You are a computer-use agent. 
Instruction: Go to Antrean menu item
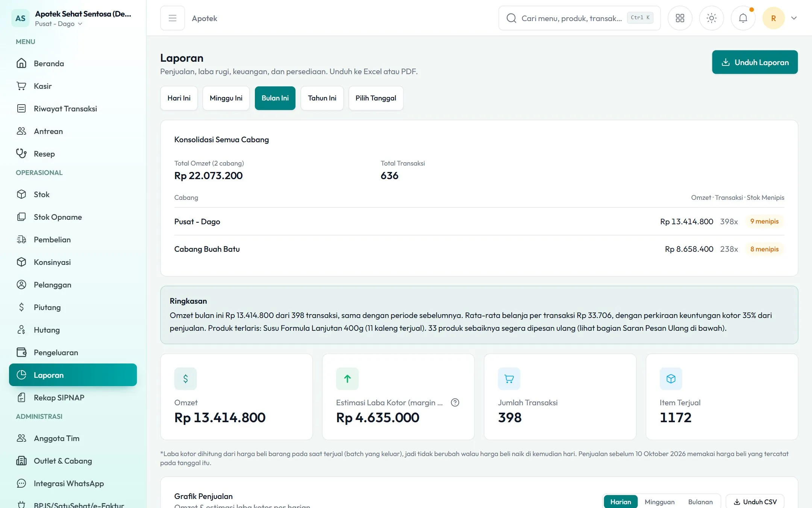tap(73, 131)
